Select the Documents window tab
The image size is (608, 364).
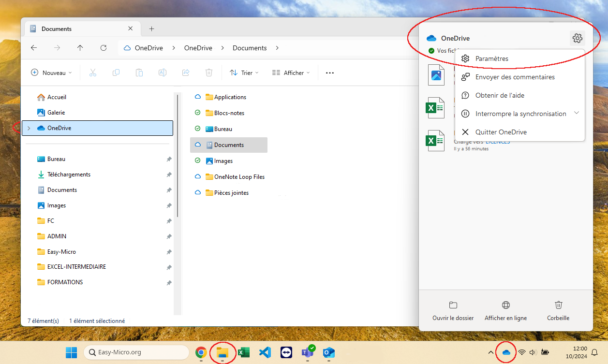coord(82,29)
